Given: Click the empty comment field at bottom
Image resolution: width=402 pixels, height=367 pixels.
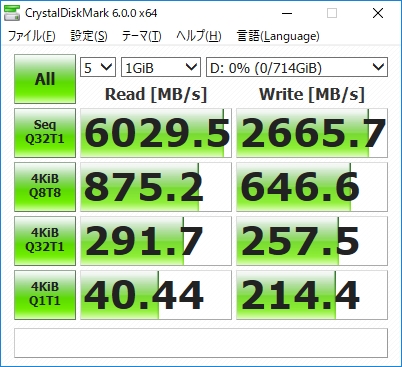Looking at the screenshot, I should point(201,343).
